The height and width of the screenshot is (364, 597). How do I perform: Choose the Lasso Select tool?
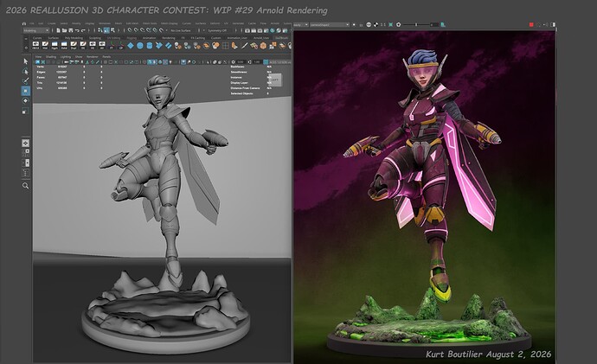[x=25, y=71]
